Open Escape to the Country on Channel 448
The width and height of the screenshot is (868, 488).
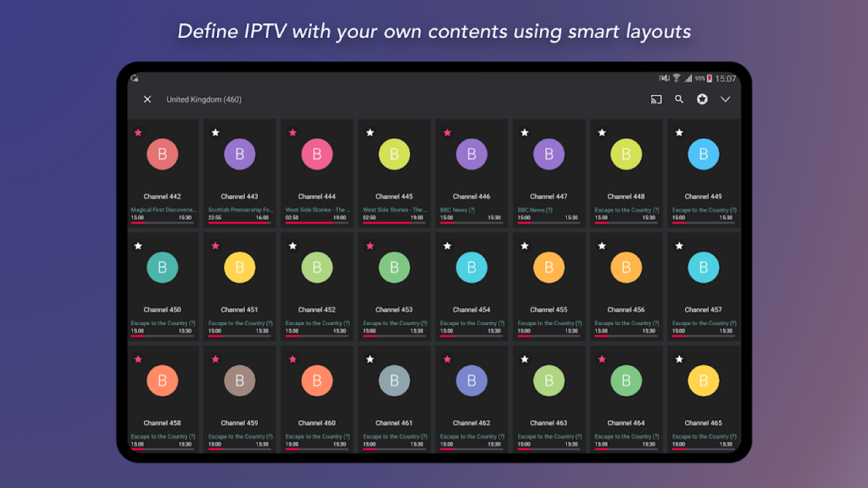626,209
